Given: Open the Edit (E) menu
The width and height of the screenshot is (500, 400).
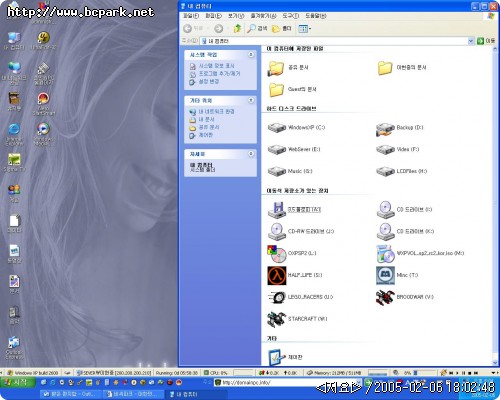Looking at the screenshot, I should click(x=213, y=16).
